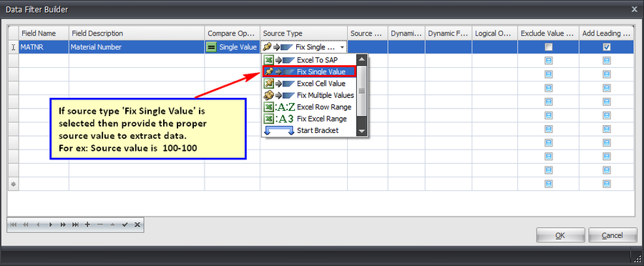Choose Start Bracket from dropdown
Image resolution: width=644 pixels, height=266 pixels.
coord(309,131)
